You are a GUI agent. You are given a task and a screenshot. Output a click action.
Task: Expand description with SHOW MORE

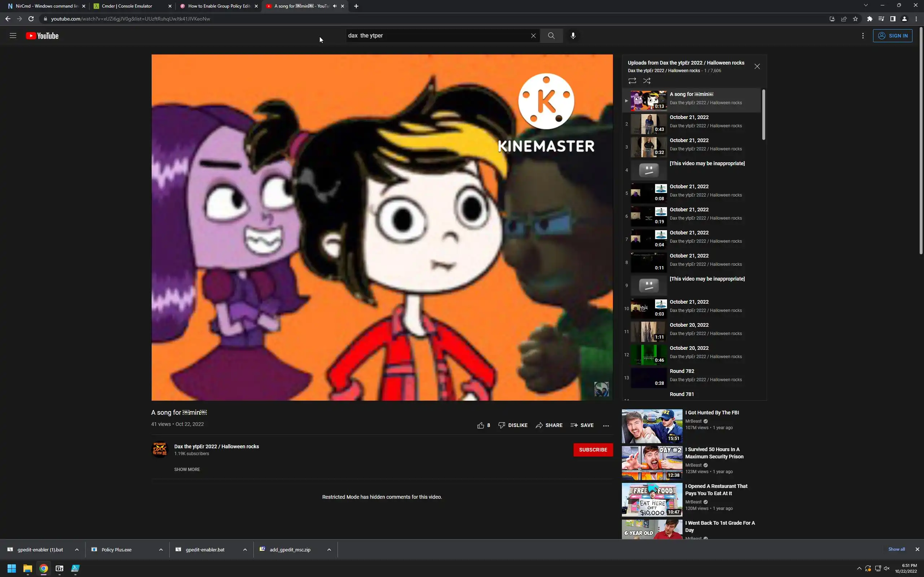click(187, 470)
